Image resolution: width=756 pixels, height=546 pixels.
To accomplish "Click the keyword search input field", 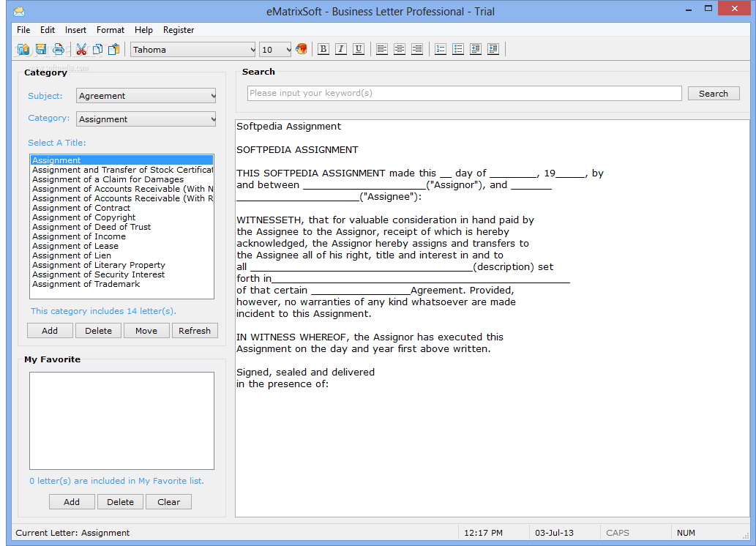I will pyautogui.click(x=464, y=93).
